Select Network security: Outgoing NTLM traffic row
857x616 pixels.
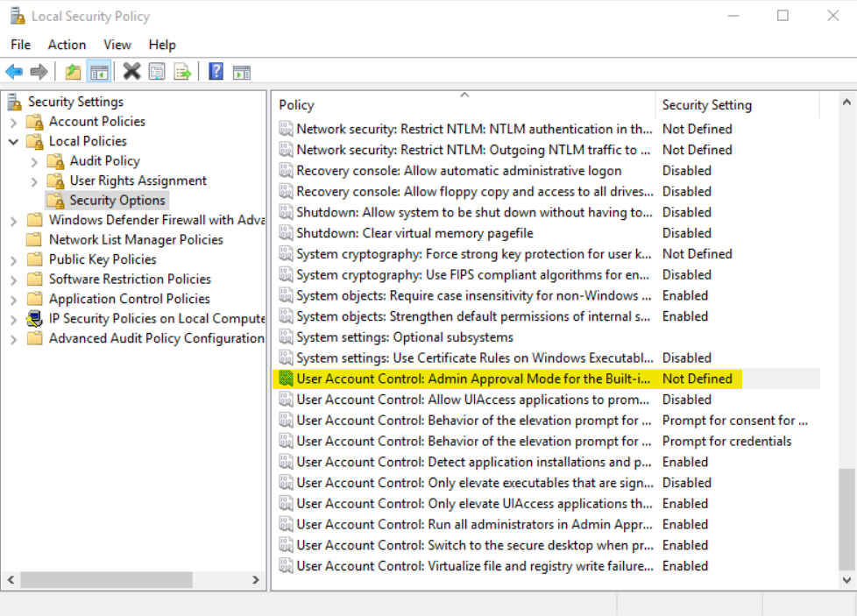[546, 150]
